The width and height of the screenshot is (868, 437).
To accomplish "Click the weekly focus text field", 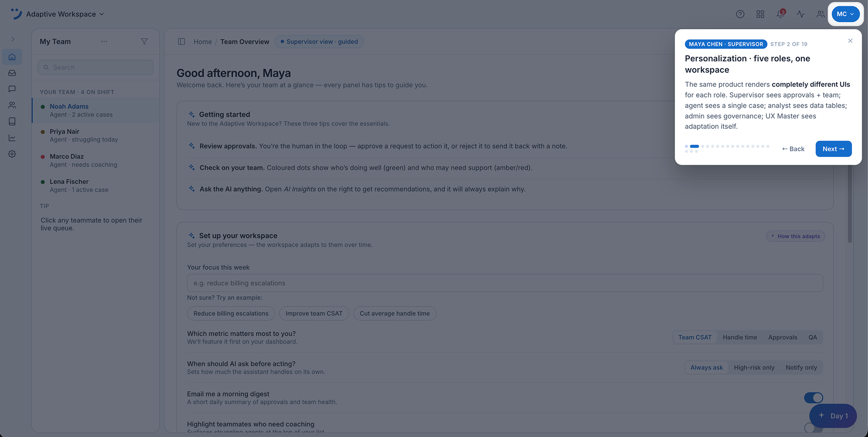I will coord(505,283).
